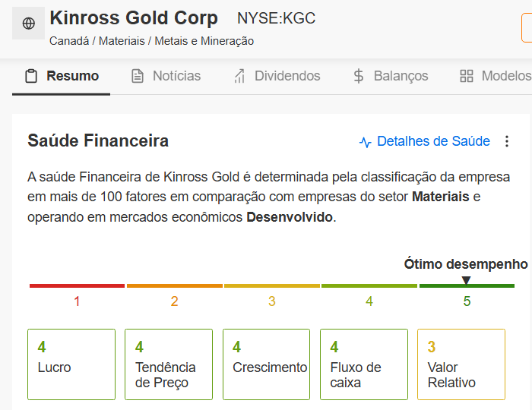Go to the Balanços tab
Viewport: 532px width, 410px height.
click(401, 76)
